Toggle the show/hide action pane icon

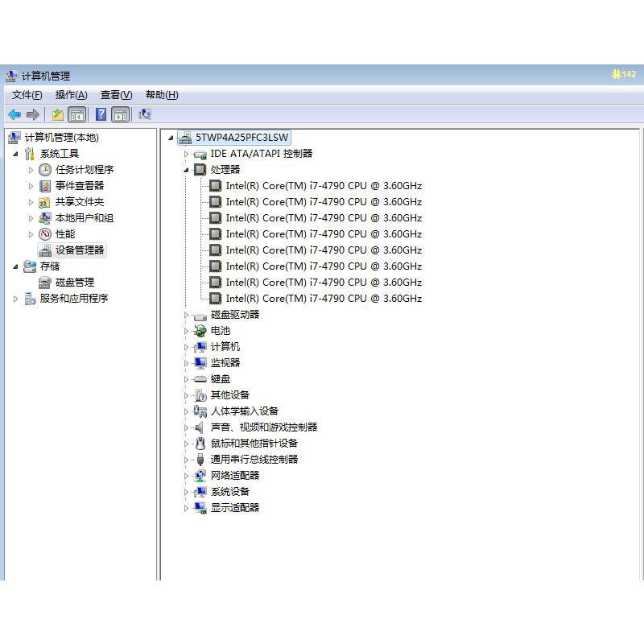point(121,114)
